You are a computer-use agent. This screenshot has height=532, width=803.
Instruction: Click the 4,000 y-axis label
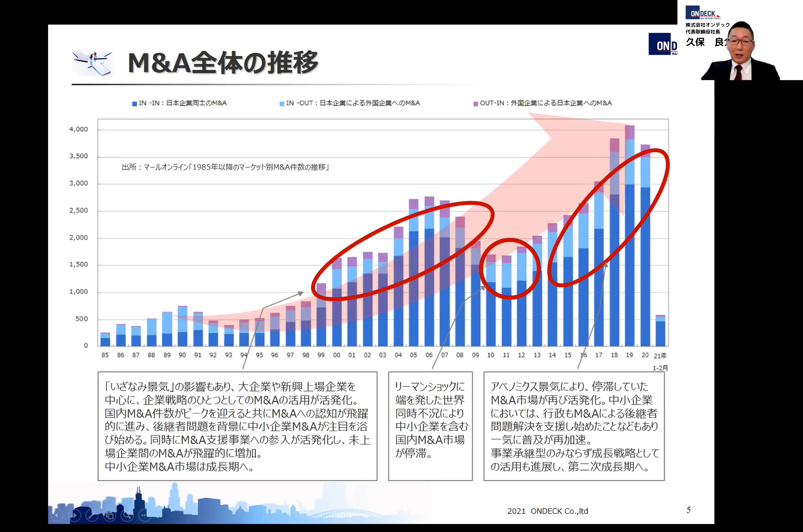coord(78,129)
